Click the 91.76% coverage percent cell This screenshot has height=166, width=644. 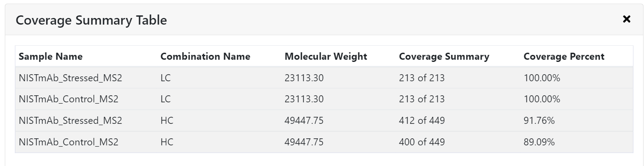pos(539,121)
